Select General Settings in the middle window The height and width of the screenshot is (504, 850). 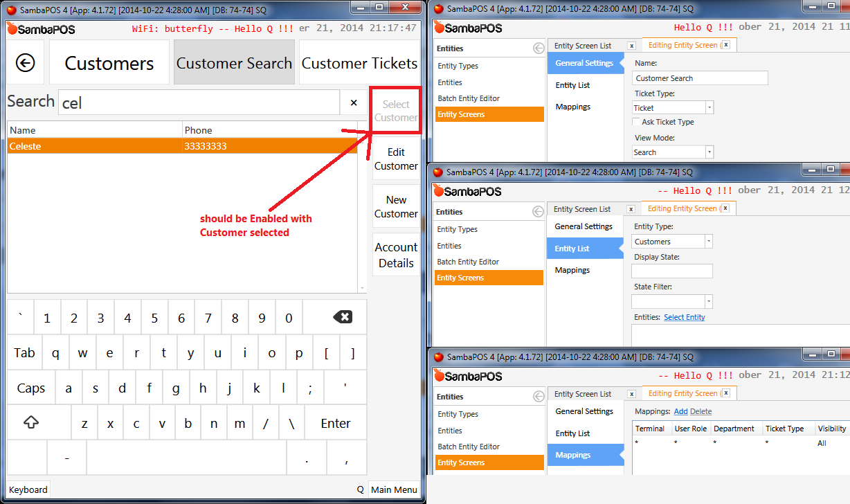(584, 226)
